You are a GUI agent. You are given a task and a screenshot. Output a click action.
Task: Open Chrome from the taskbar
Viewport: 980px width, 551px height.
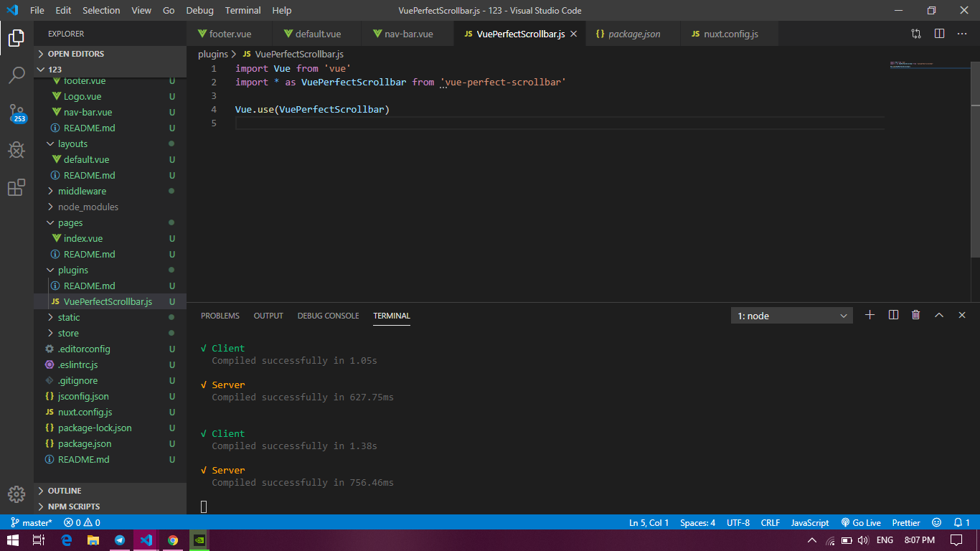pos(173,540)
